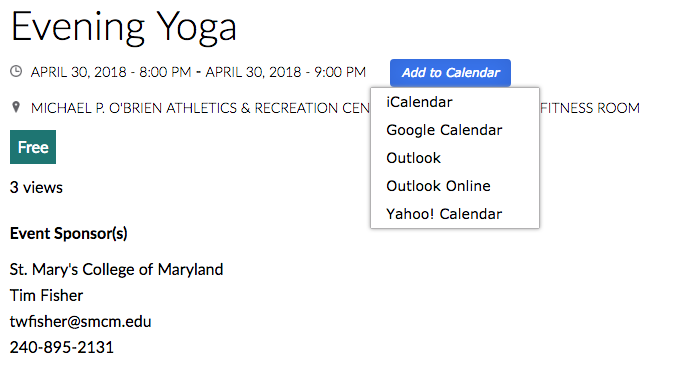Viewport: 678px width, 392px height.
Task: Click the twfisher@smcm.edu email address
Action: [x=80, y=322]
